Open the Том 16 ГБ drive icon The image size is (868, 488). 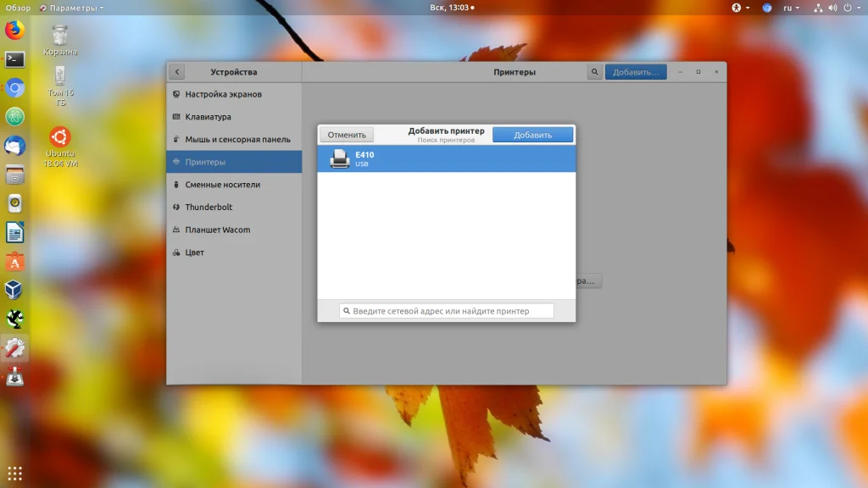pyautogui.click(x=60, y=86)
